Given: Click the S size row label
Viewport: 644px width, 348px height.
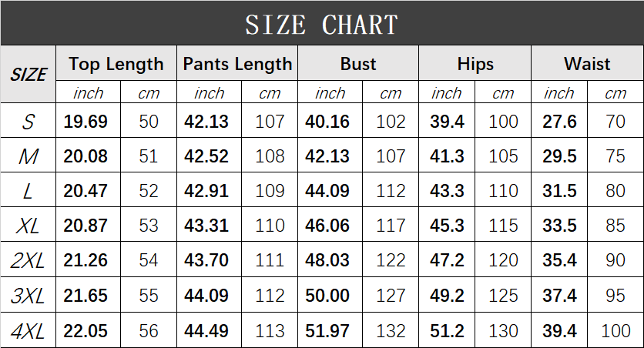Looking at the screenshot, I should point(29,122).
